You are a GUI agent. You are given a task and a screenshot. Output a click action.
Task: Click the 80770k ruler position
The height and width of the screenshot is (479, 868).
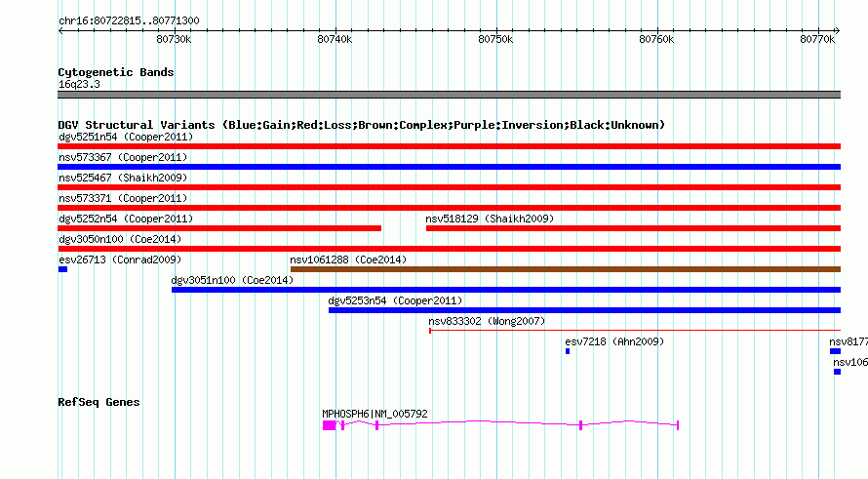tap(817, 39)
